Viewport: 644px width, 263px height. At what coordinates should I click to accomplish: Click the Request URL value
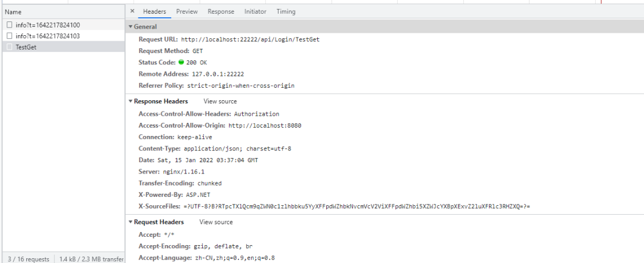click(250, 39)
